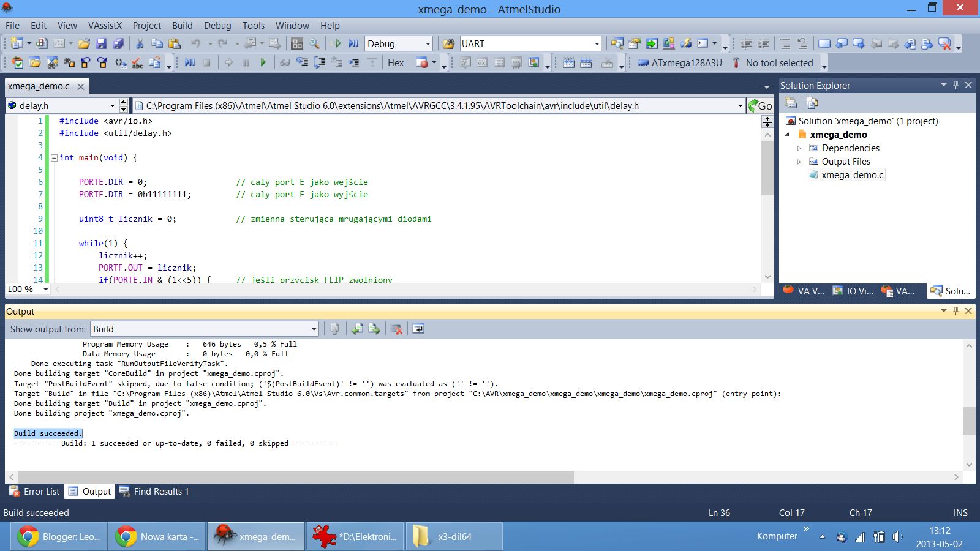Click the Open File folder icon
The height and width of the screenshot is (551, 980).
pyautogui.click(x=84, y=43)
